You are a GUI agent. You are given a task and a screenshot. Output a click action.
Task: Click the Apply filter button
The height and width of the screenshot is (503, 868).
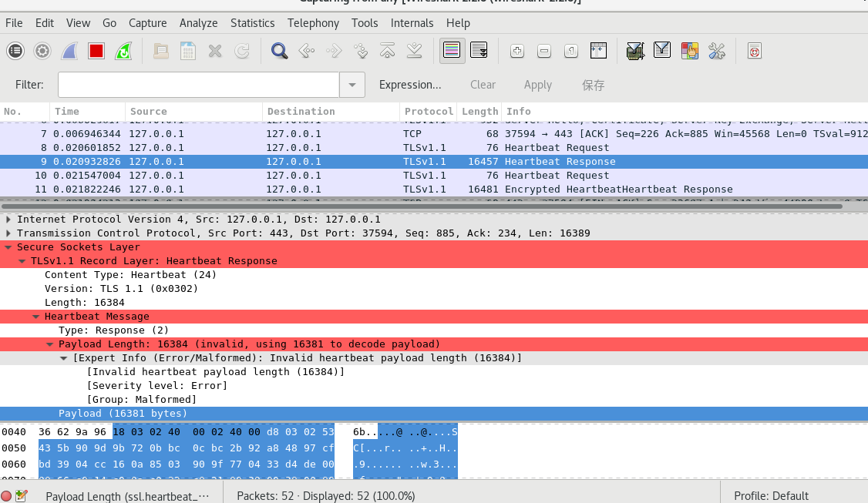pyautogui.click(x=537, y=85)
